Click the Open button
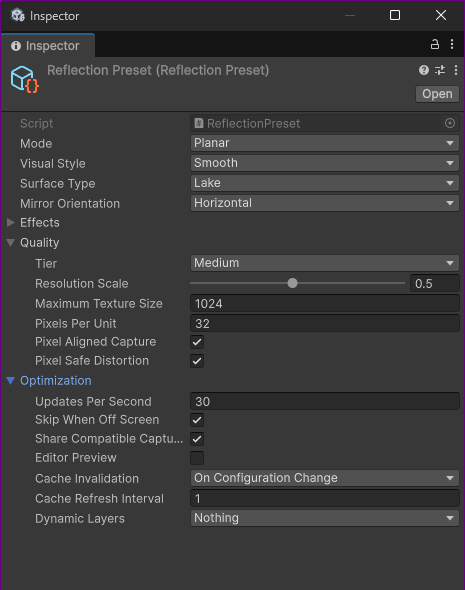 coord(437,94)
